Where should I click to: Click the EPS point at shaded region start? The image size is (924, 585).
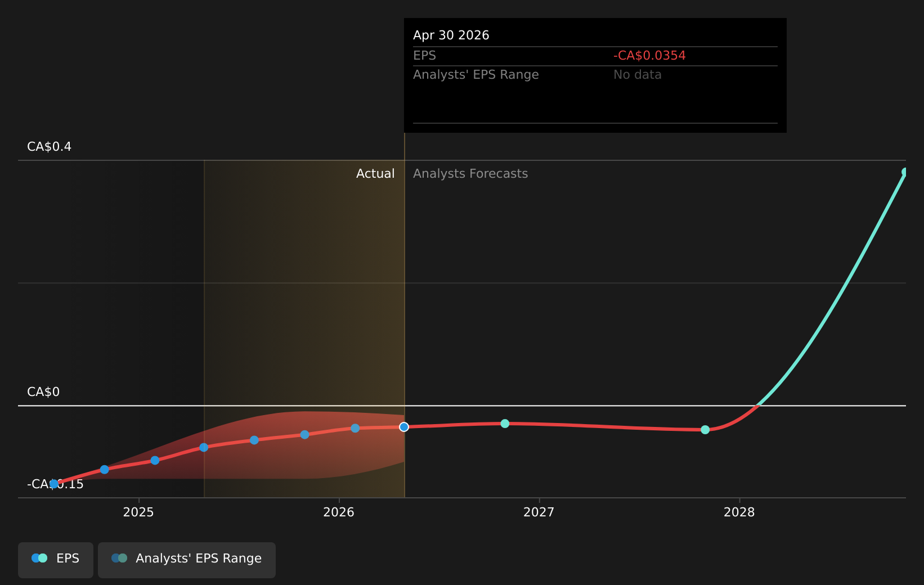coord(204,447)
